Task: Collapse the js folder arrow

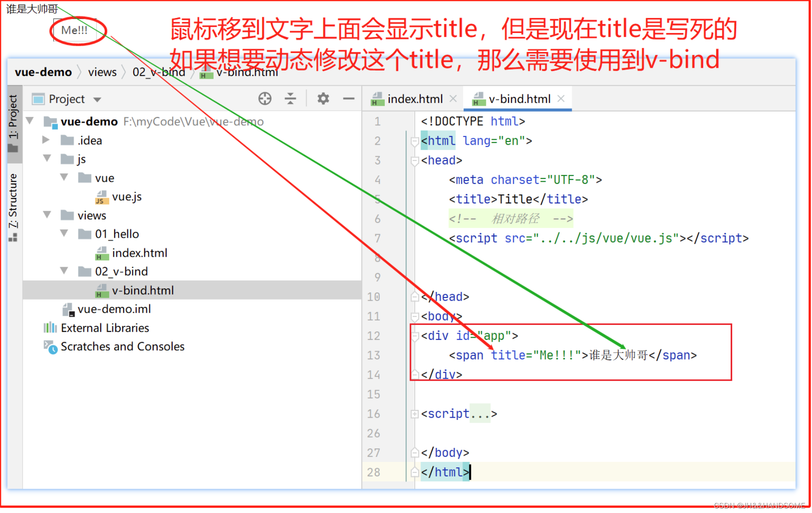Action: pos(47,158)
